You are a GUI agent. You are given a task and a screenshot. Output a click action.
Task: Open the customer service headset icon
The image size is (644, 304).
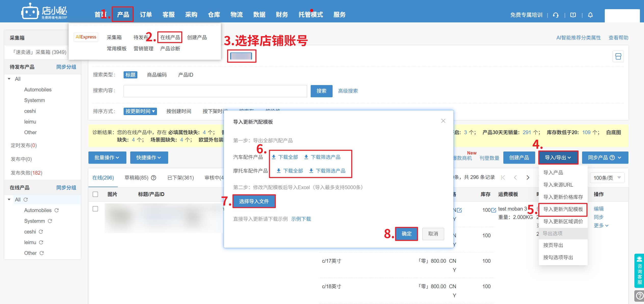click(x=556, y=15)
